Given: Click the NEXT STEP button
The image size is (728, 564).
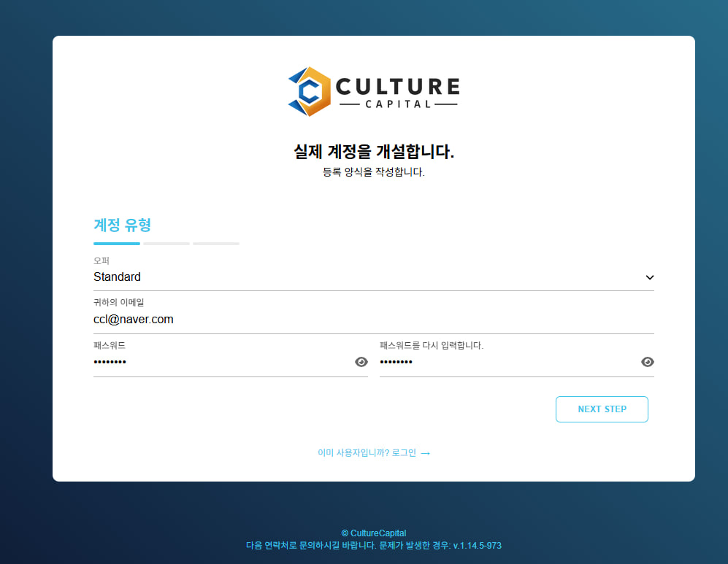Looking at the screenshot, I should point(602,409).
